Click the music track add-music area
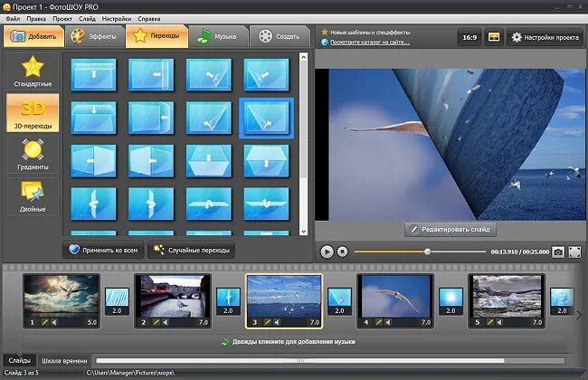This screenshot has width=588, height=380. click(x=294, y=342)
